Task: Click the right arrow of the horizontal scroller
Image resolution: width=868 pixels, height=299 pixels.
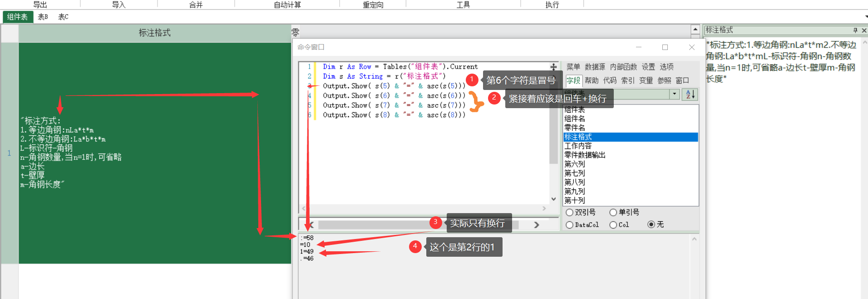Action: pos(537,224)
